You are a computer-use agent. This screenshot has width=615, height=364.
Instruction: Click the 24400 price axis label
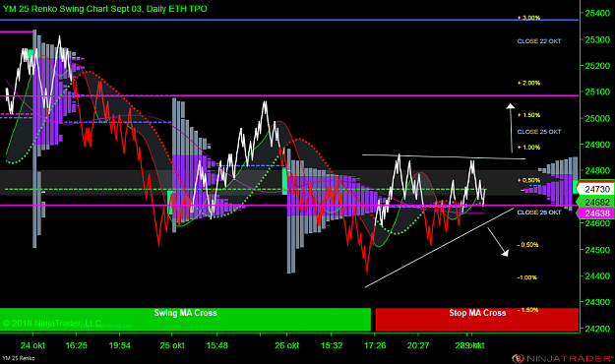pos(597,276)
